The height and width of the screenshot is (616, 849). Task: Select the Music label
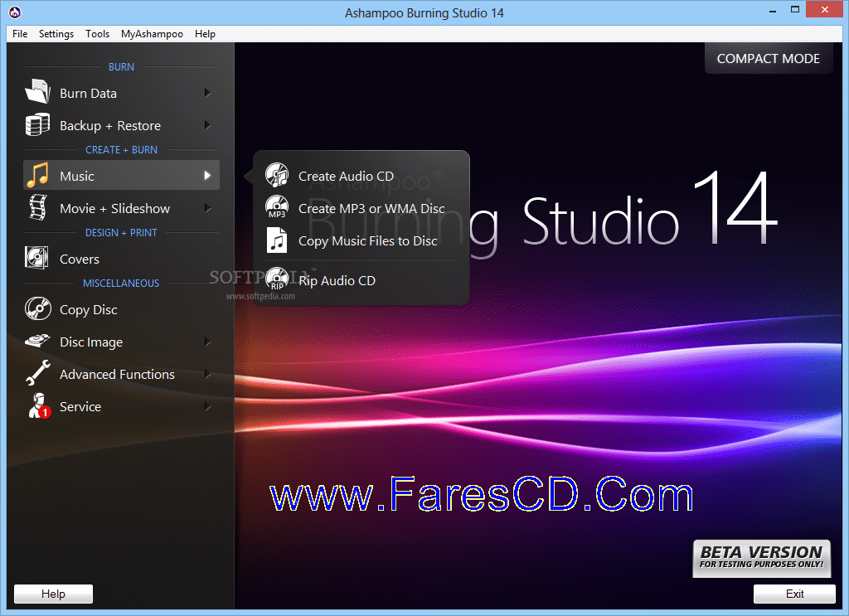(x=77, y=176)
